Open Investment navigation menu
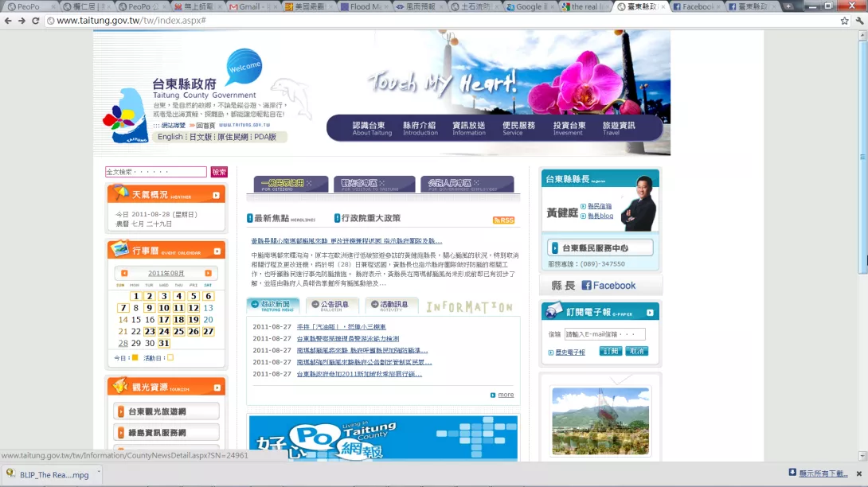Image resolution: width=868 pixels, height=487 pixels. [569, 128]
